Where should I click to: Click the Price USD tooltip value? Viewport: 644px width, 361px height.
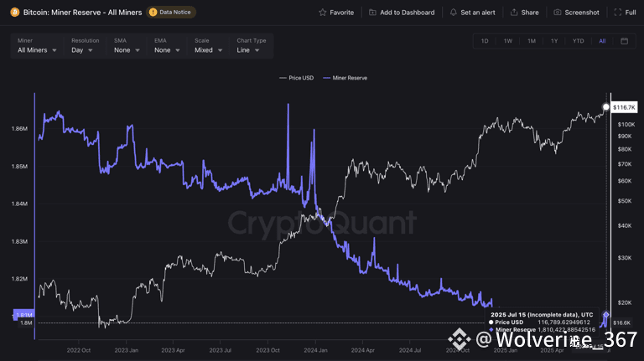point(563,322)
